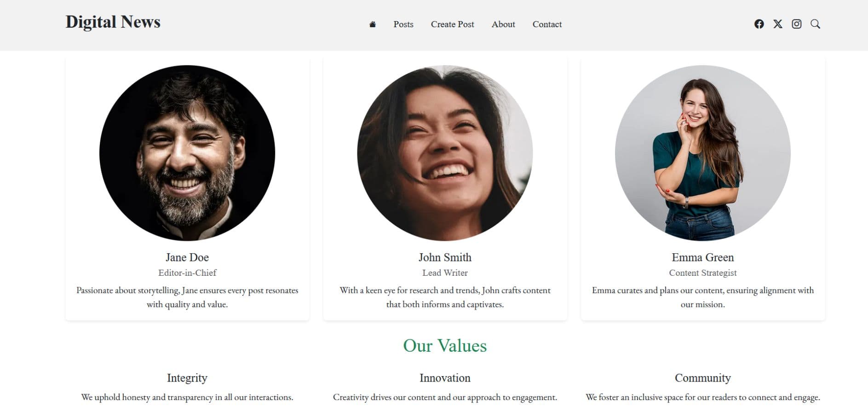
Task: Open search with the magnifier icon
Action: coord(815,24)
